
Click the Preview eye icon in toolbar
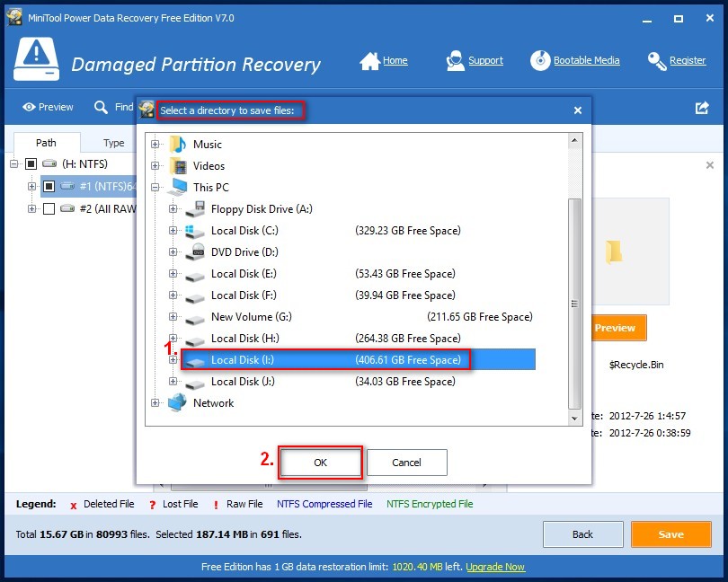tap(29, 107)
